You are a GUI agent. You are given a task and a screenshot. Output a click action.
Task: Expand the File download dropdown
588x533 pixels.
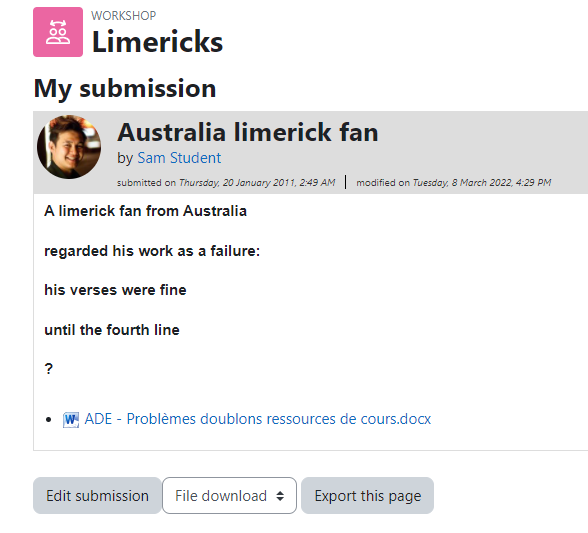(229, 495)
